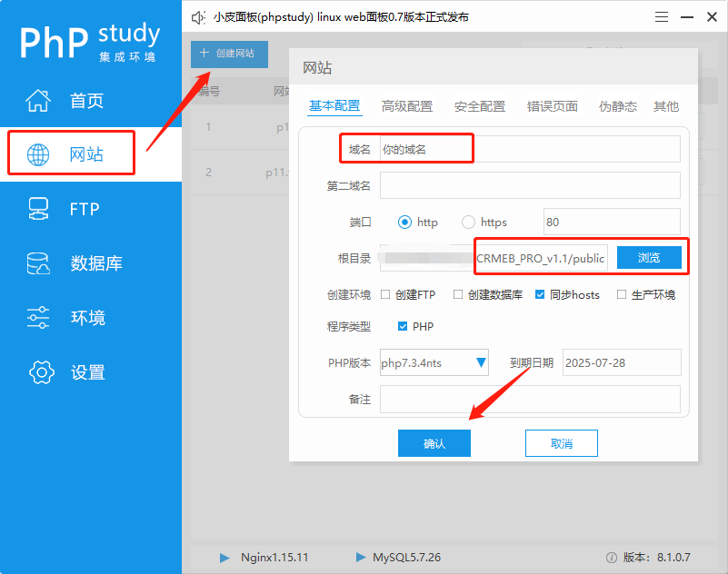Viewport: 728px width, 574px height.
Task: Minimize the phpstudy window
Action: click(687, 17)
